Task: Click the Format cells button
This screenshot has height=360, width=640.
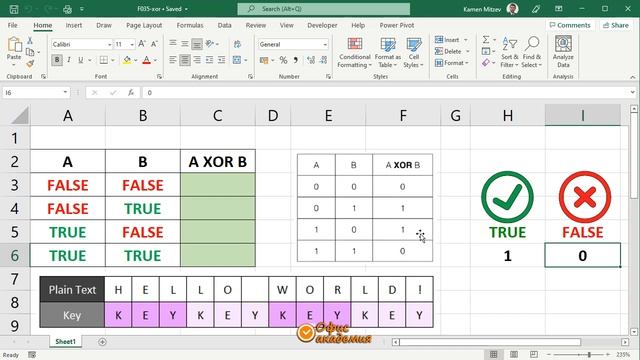Action: (x=451, y=63)
